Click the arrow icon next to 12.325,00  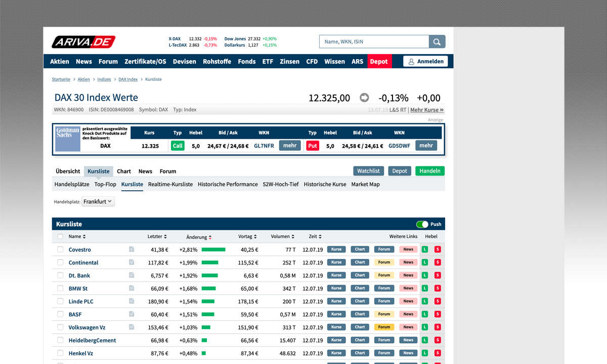coord(364,98)
